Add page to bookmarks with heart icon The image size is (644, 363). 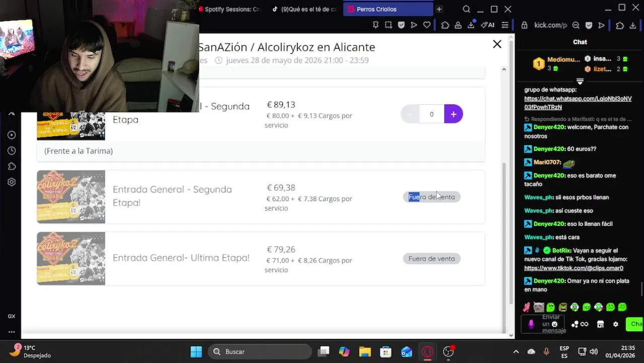coord(427,25)
